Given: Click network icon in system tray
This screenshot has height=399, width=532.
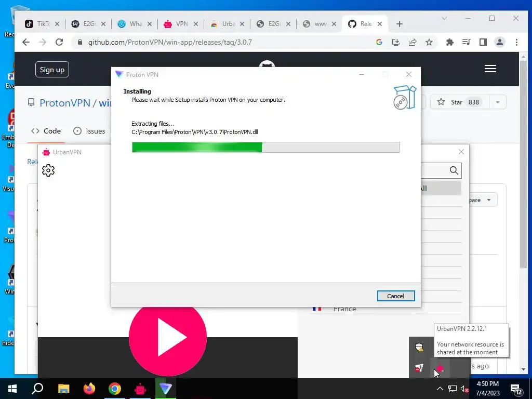Looking at the screenshot, I should pyautogui.click(x=453, y=389).
